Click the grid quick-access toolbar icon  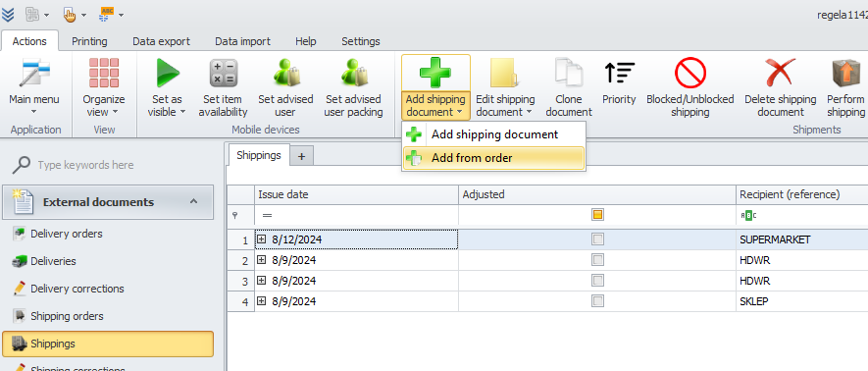[x=32, y=15]
